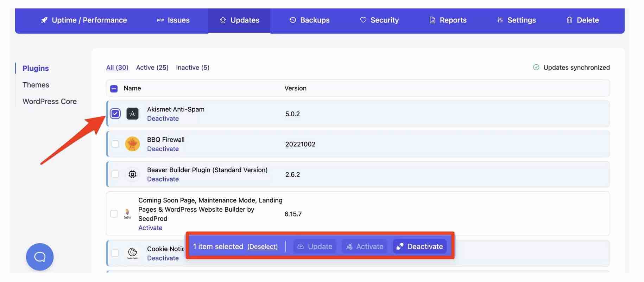Deactivate the Akismet Anti-Spam plugin link
Screen dimensions: 644x282
pyautogui.click(x=163, y=118)
